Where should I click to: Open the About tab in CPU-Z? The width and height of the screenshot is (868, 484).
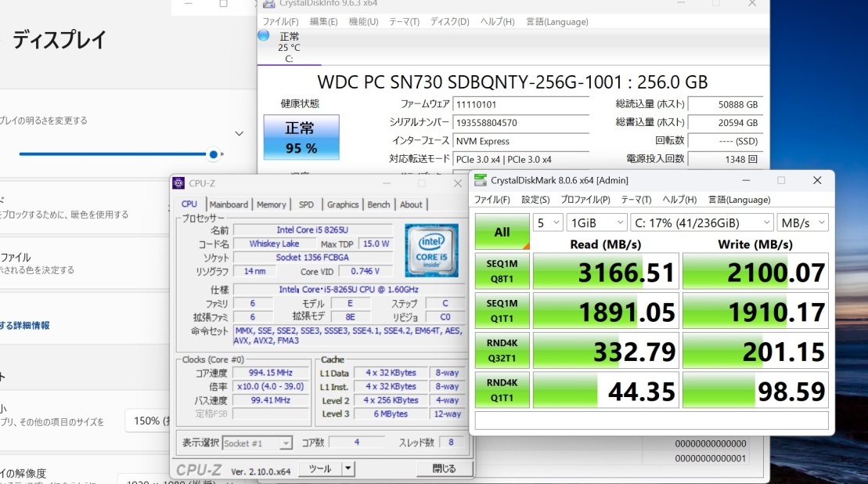pyautogui.click(x=411, y=204)
